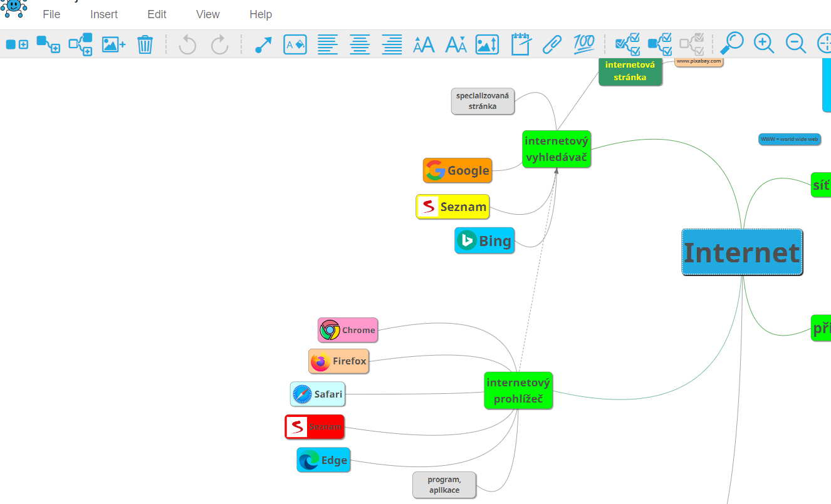This screenshot has width=831, height=504.
Task: Click the first task checkboxes icon
Action: (x=627, y=44)
